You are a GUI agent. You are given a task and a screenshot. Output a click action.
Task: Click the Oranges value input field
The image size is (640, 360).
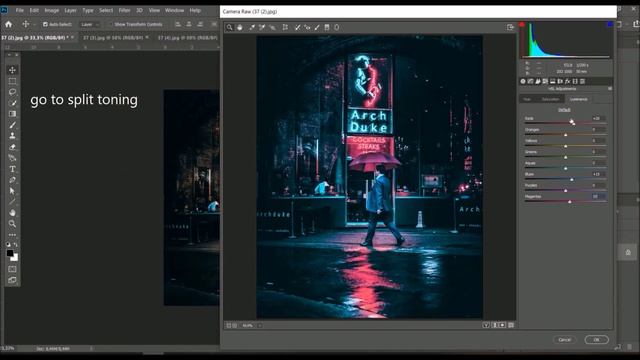[x=598, y=129]
